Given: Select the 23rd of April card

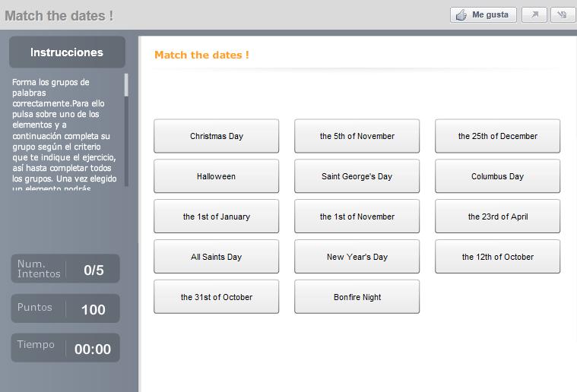Looking at the screenshot, I should click(x=497, y=217).
